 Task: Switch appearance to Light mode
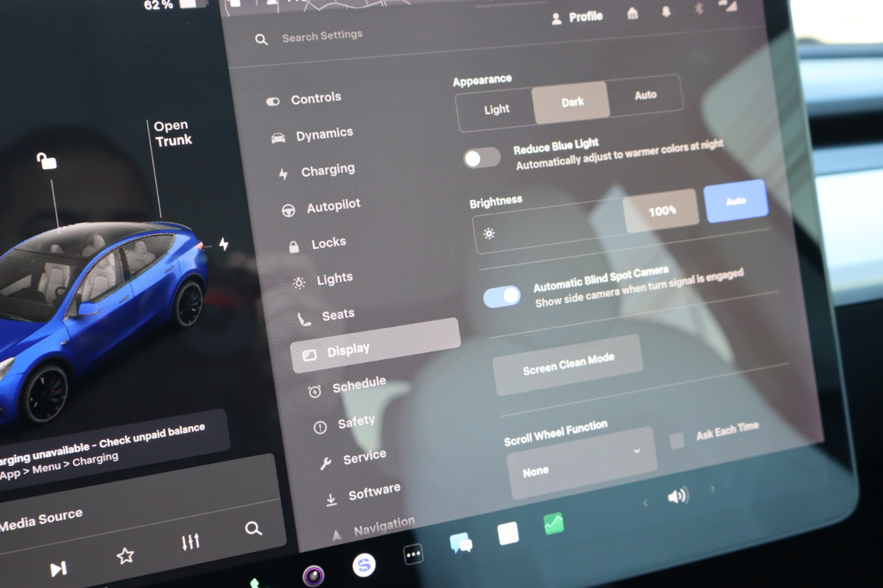498,109
